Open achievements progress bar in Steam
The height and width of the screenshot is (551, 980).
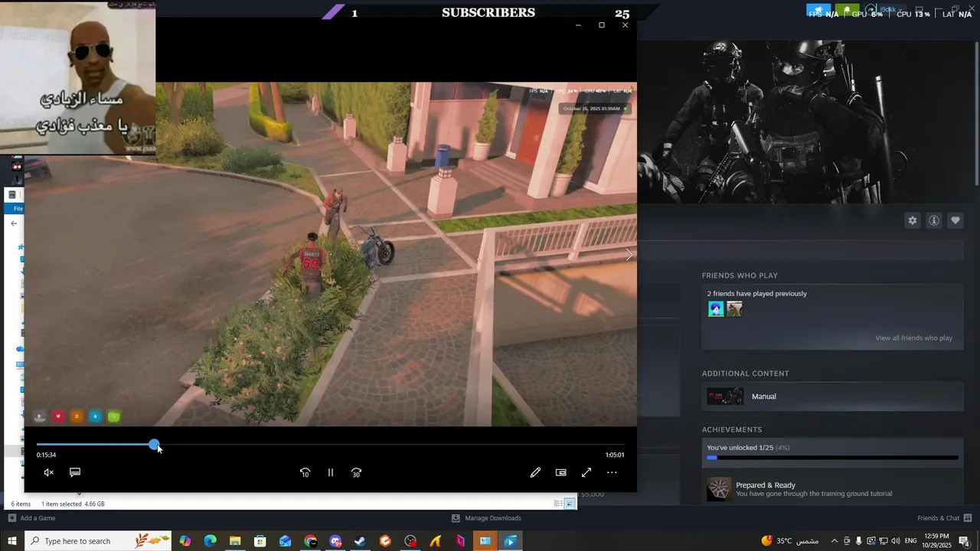832,458
